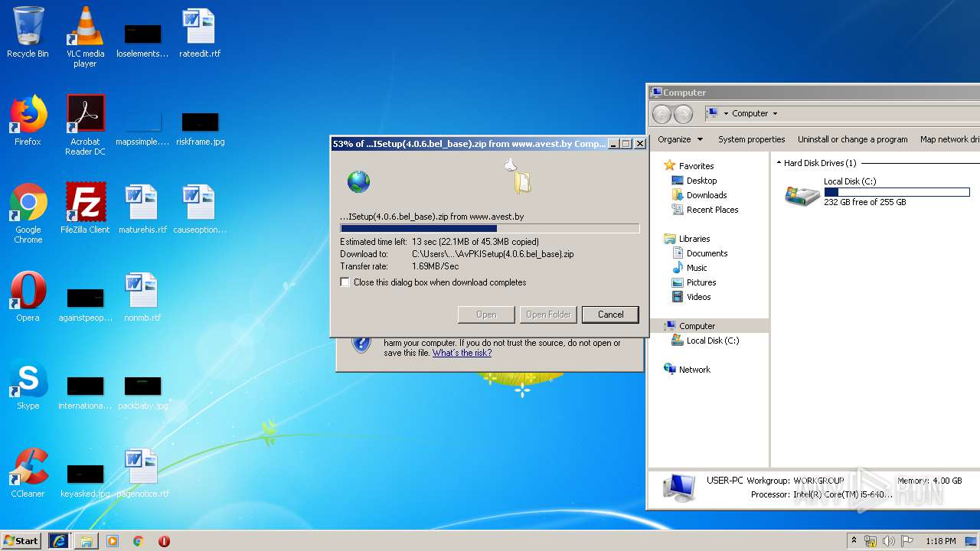Click Uninstall or change a program
Viewport: 980px width, 551px height.
[x=852, y=139]
